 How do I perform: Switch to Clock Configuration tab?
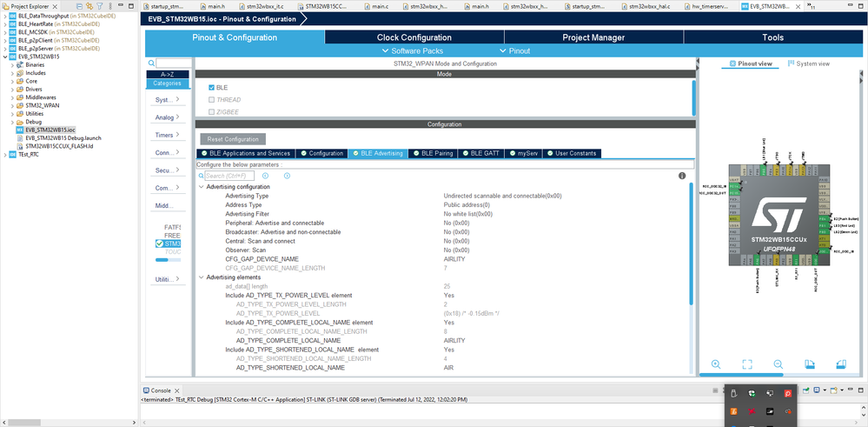[x=414, y=37]
